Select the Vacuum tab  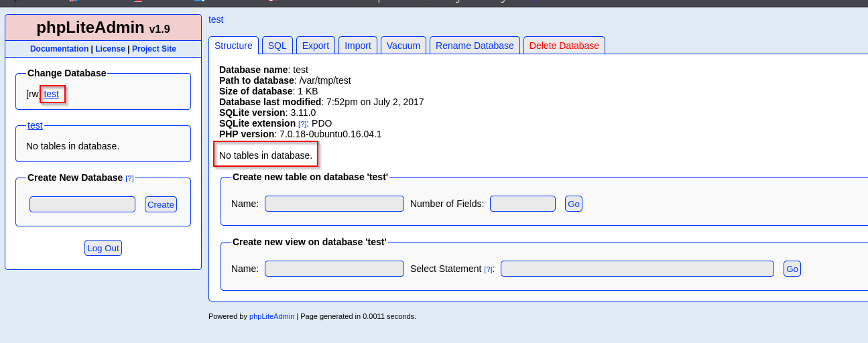coord(403,46)
